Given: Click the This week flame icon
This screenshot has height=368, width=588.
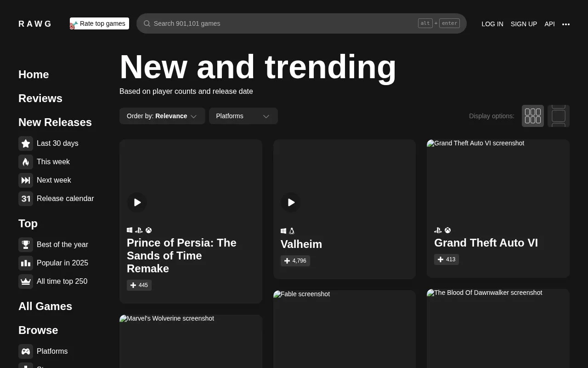Looking at the screenshot, I should [26, 162].
